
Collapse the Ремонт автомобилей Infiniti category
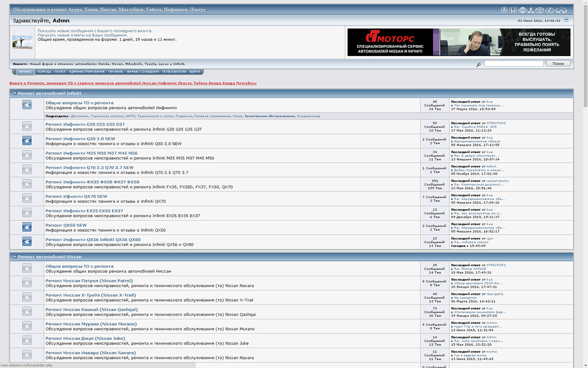point(15,93)
